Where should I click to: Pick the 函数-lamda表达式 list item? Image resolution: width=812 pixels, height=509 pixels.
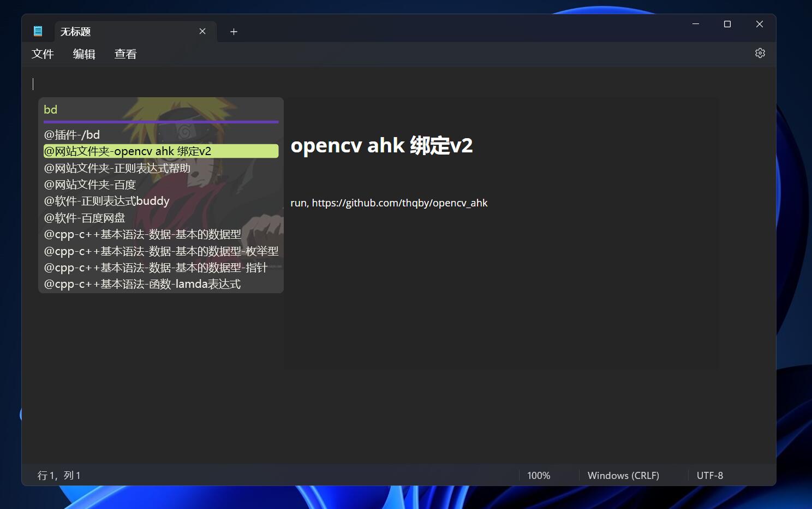pos(142,284)
